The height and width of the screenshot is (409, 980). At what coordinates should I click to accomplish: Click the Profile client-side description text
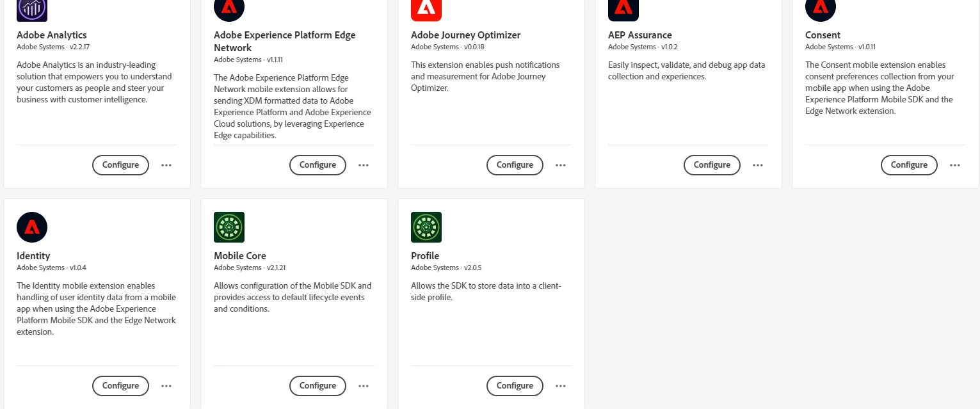(x=486, y=292)
